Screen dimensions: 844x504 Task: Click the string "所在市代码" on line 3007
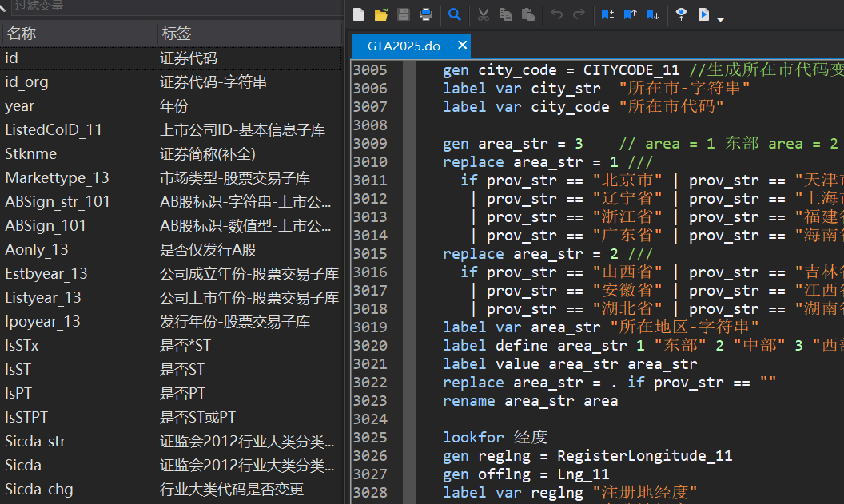click(671, 106)
